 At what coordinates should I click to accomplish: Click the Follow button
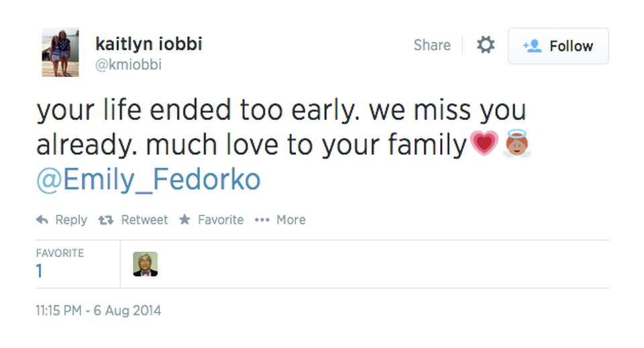pyautogui.click(x=558, y=46)
